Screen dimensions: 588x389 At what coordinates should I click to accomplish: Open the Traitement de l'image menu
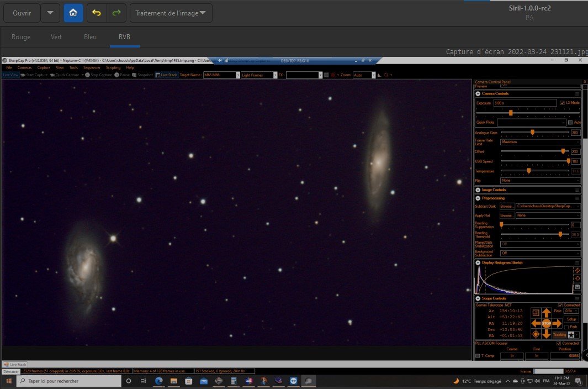[171, 13]
